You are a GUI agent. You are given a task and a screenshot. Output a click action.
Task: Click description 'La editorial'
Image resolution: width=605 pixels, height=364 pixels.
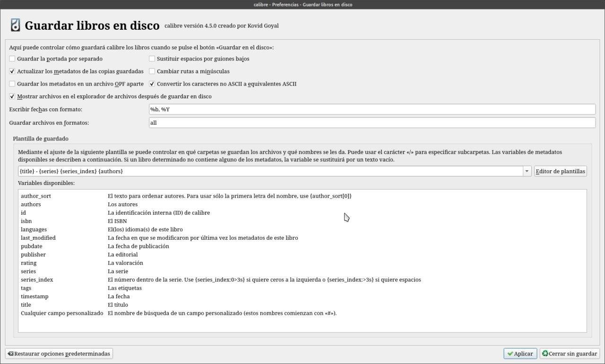tap(123, 254)
